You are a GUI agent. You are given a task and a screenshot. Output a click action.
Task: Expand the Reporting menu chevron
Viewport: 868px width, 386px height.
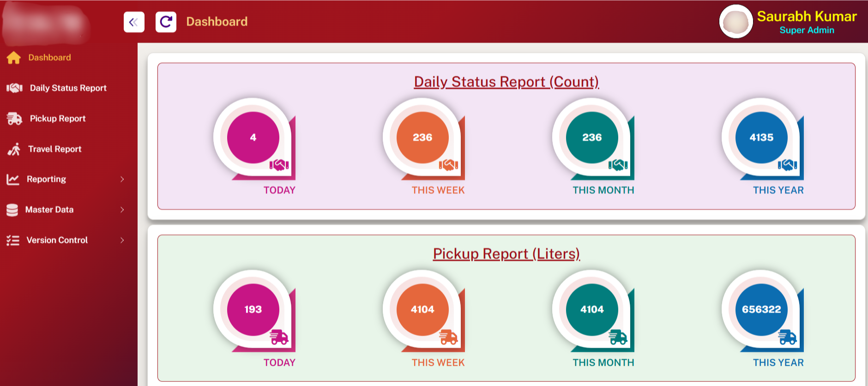[x=122, y=179]
